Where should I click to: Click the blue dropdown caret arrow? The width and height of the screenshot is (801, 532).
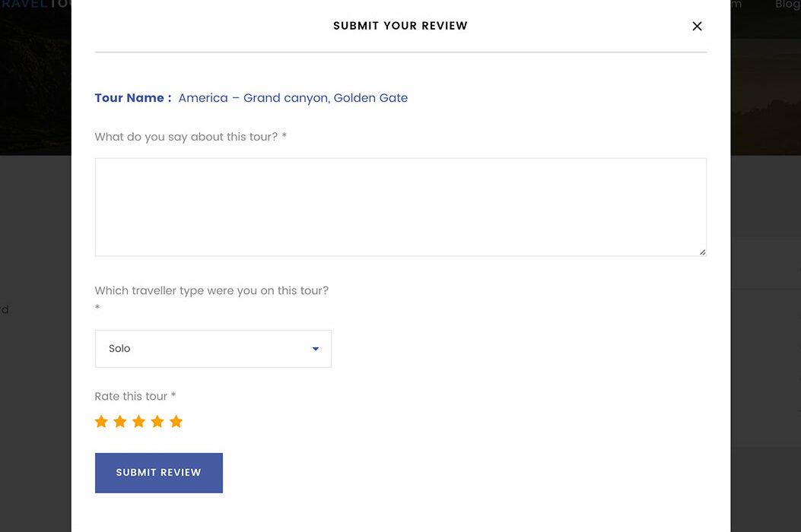[x=316, y=349]
